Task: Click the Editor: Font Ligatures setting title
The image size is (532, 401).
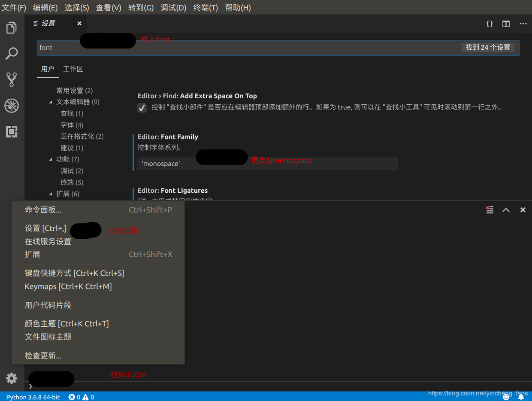Action: click(172, 191)
